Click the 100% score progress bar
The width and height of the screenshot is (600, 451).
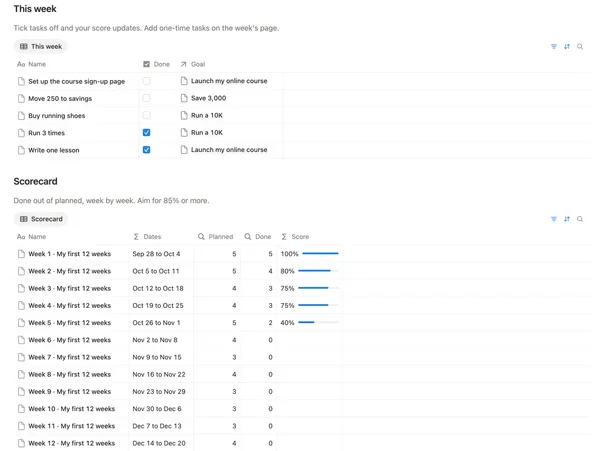click(320, 253)
